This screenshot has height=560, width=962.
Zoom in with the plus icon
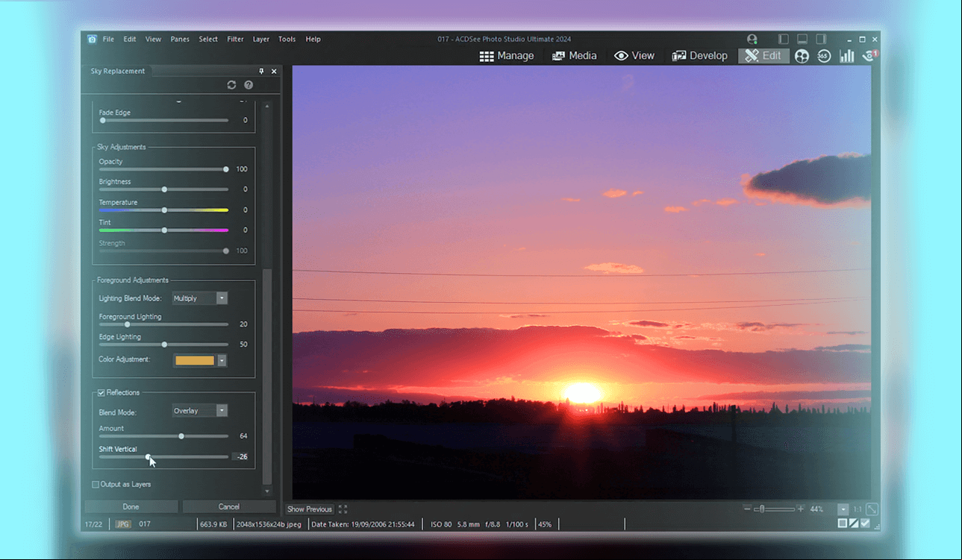(x=801, y=509)
